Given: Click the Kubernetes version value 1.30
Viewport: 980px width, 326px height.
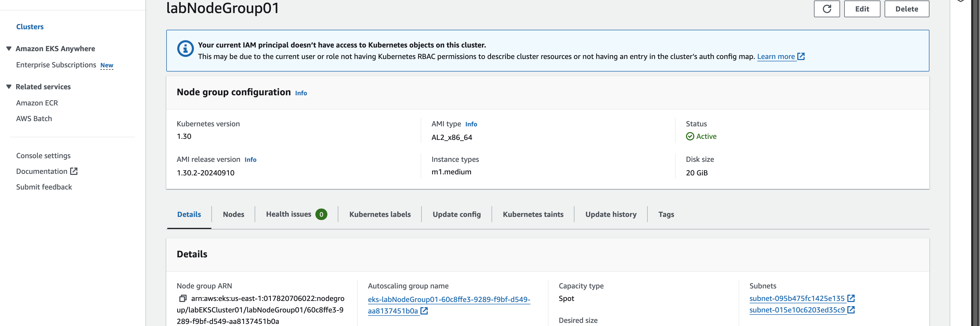Looking at the screenshot, I should click(x=184, y=136).
